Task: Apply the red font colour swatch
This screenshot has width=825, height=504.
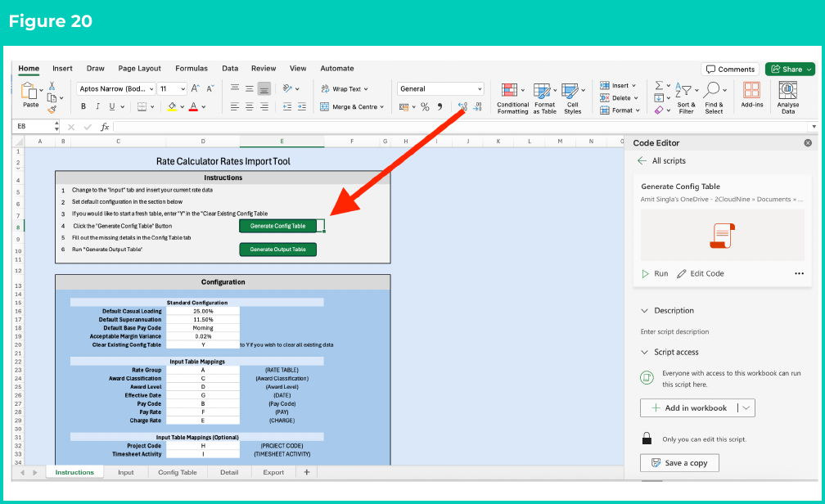Action: pos(193,106)
